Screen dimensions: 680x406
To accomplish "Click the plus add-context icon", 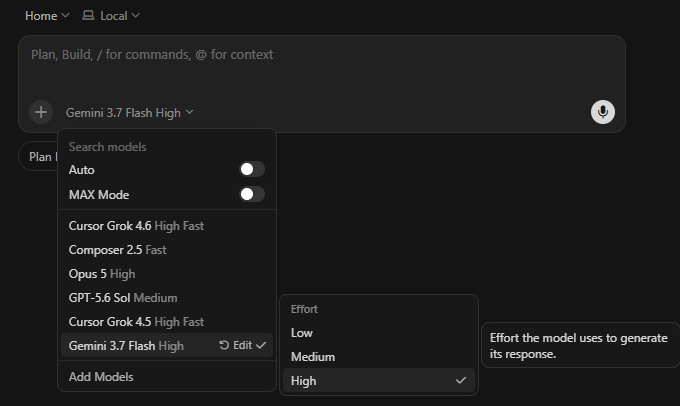I will tap(41, 112).
